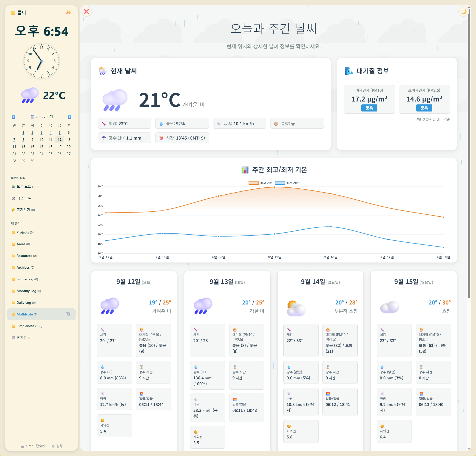
Task: Toggle dark mode with the moon icon
Action: pyautogui.click(x=464, y=11)
